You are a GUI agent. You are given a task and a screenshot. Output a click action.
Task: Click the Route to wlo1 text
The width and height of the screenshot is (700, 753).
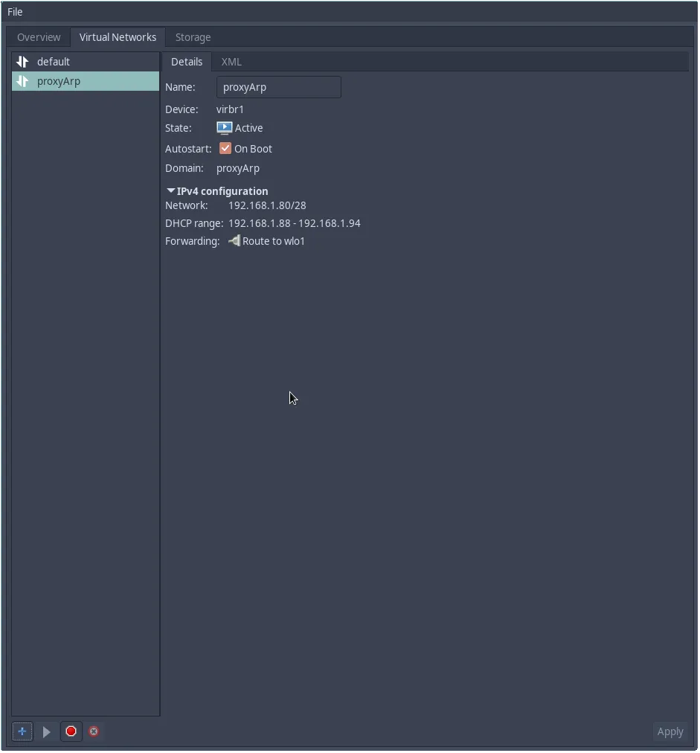tap(274, 241)
